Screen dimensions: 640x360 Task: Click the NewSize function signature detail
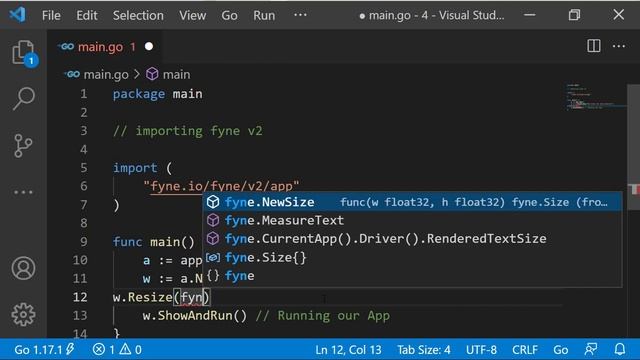click(x=473, y=202)
